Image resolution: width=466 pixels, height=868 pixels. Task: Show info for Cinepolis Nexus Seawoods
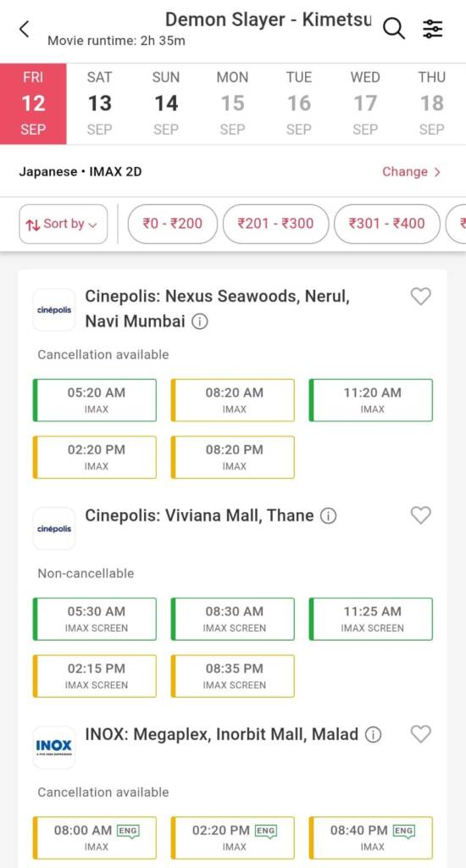coord(200,321)
